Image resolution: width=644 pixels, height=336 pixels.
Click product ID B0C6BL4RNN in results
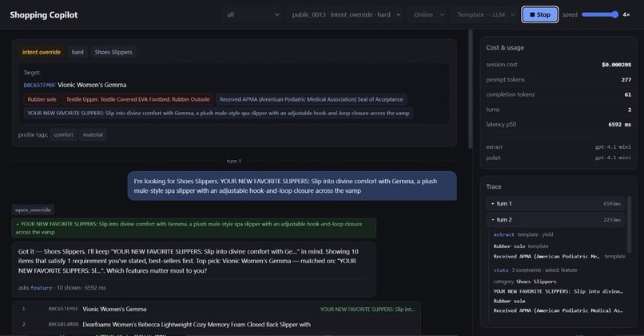pos(63,325)
